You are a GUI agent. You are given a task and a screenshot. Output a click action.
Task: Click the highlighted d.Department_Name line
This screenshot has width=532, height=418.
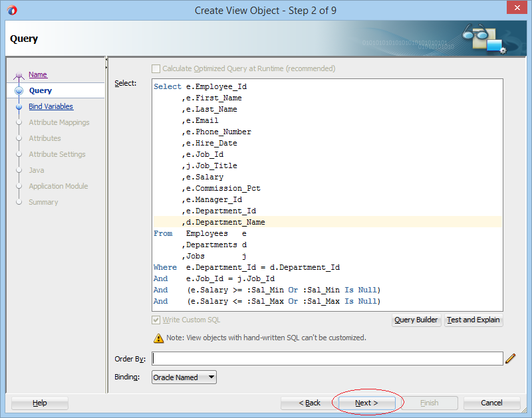click(x=327, y=222)
